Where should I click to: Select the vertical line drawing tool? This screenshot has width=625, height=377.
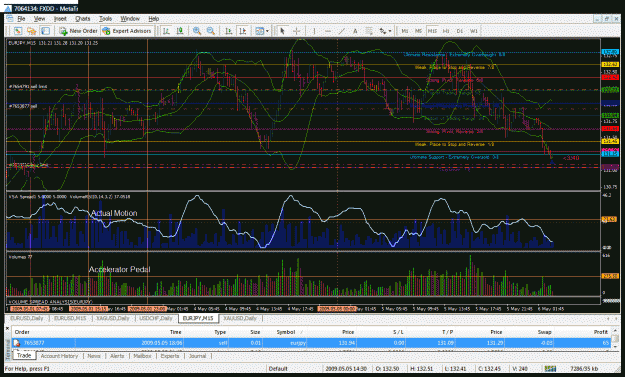pos(314,31)
